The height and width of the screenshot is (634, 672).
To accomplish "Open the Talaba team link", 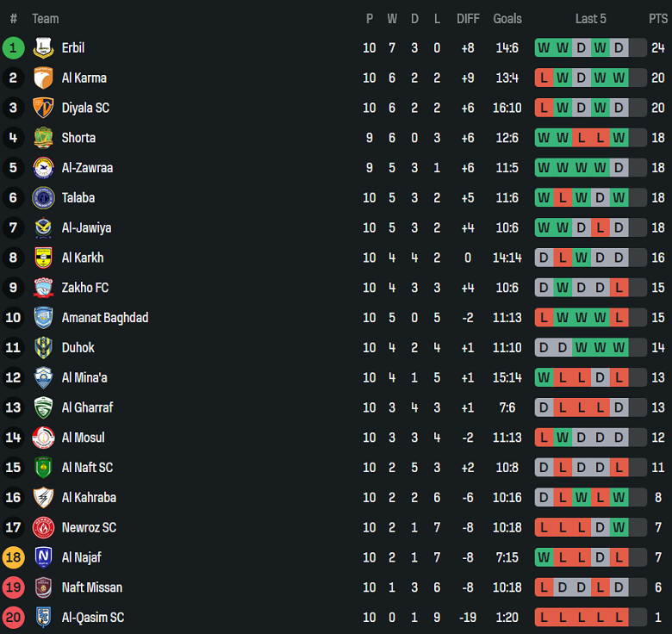I will 78,198.
